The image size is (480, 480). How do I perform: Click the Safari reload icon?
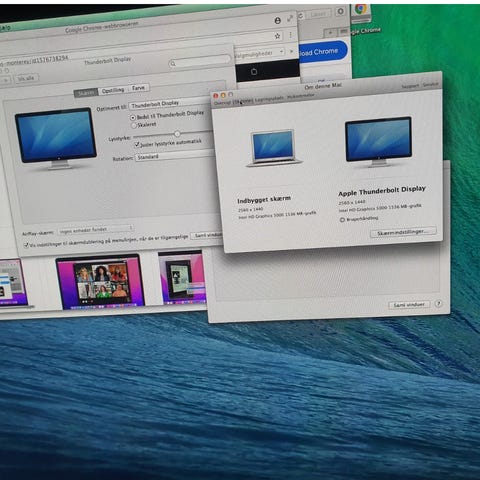[x=300, y=15]
